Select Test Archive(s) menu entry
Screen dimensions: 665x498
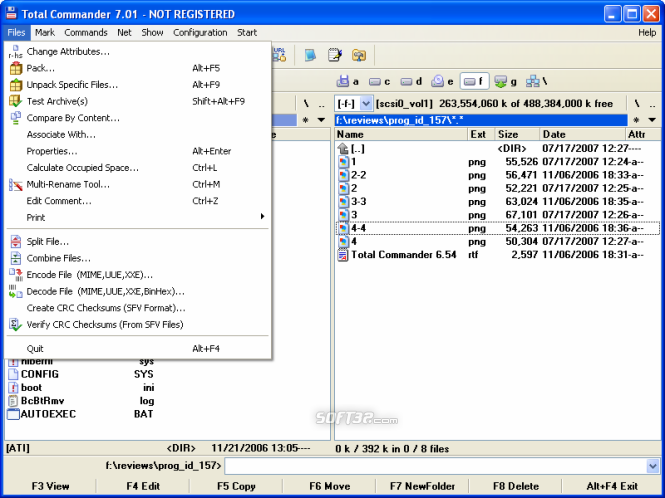pos(138,101)
